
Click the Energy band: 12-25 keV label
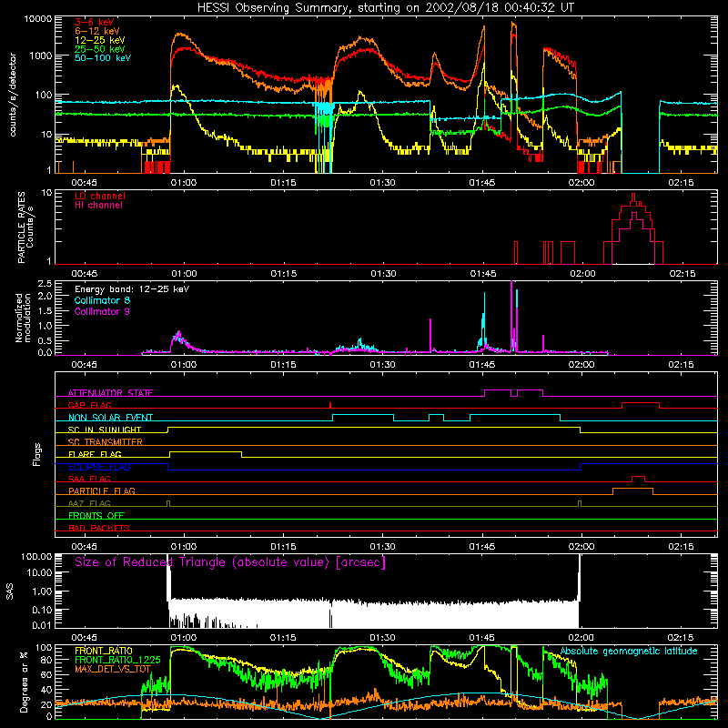132,289
